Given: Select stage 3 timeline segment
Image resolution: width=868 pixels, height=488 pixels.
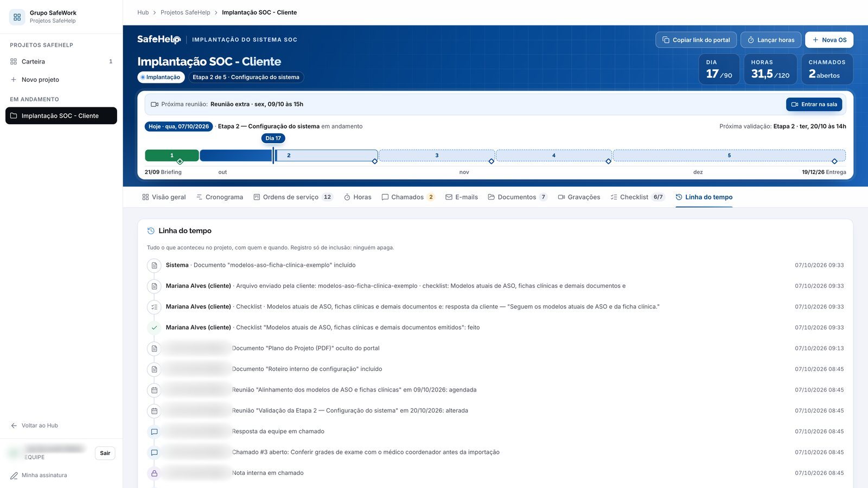Looking at the screenshot, I should coord(437,156).
